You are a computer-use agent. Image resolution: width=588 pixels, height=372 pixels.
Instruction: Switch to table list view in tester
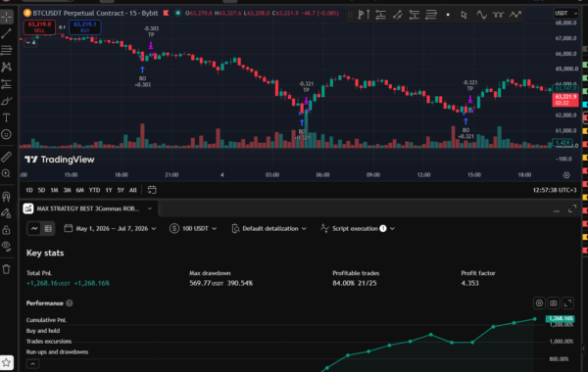pyautogui.click(x=48, y=228)
